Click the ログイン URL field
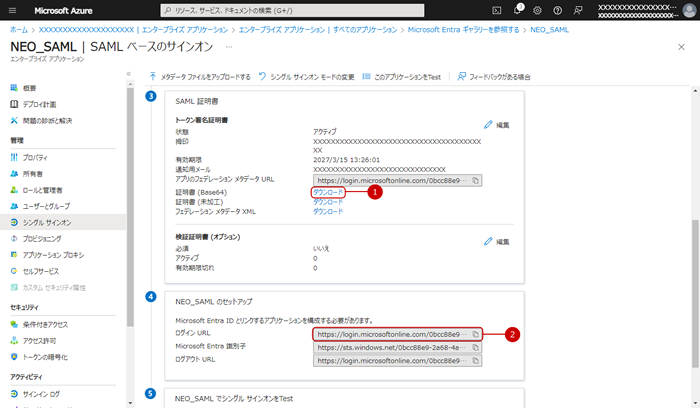 click(397, 334)
